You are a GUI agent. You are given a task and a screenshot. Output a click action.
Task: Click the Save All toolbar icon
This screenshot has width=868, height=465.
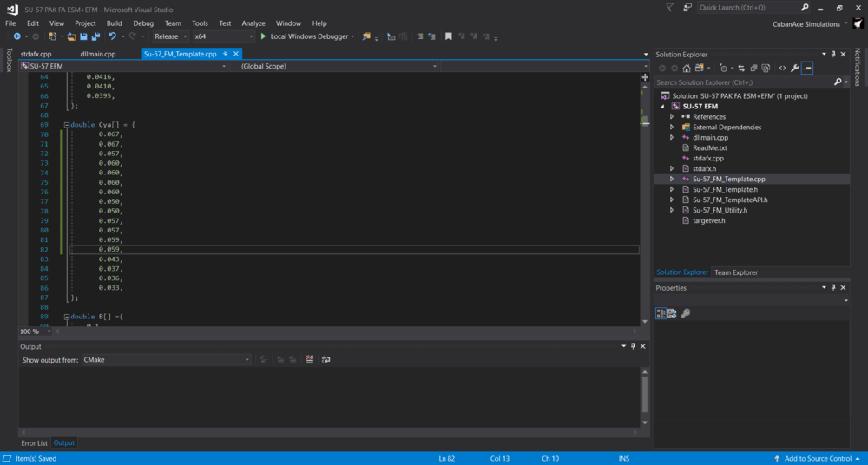click(95, 36)
